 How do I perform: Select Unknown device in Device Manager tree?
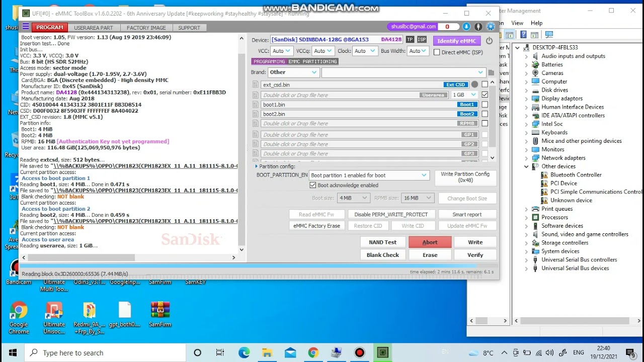tap(571, 200)
